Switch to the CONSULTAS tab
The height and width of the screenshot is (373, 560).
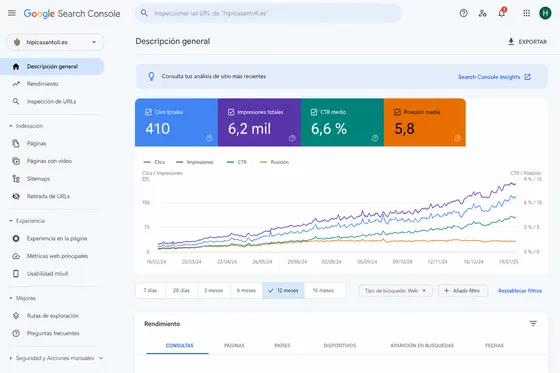pyautogui.click(x=179, y=345)
